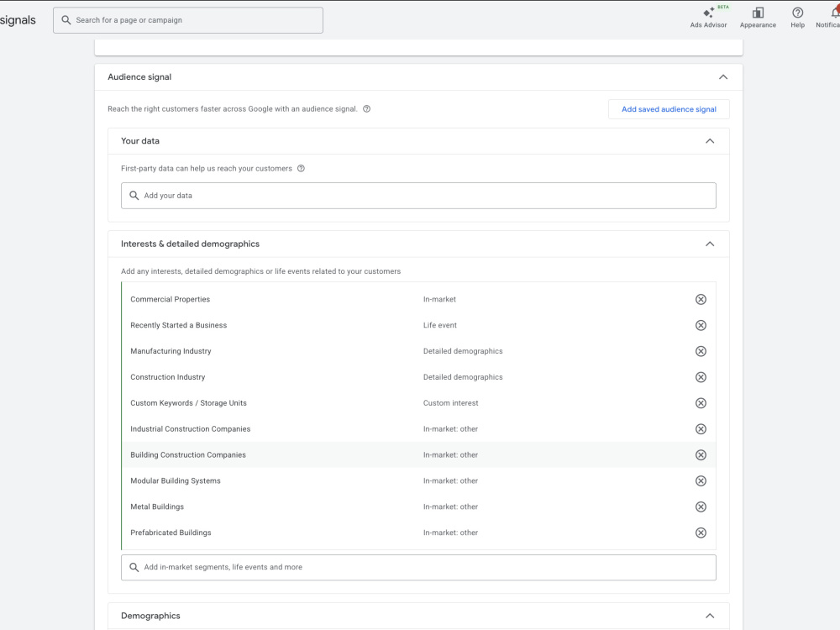840x630 pixels.
Task: Click Building Construction Companies label
Action: tap(188, 454)
